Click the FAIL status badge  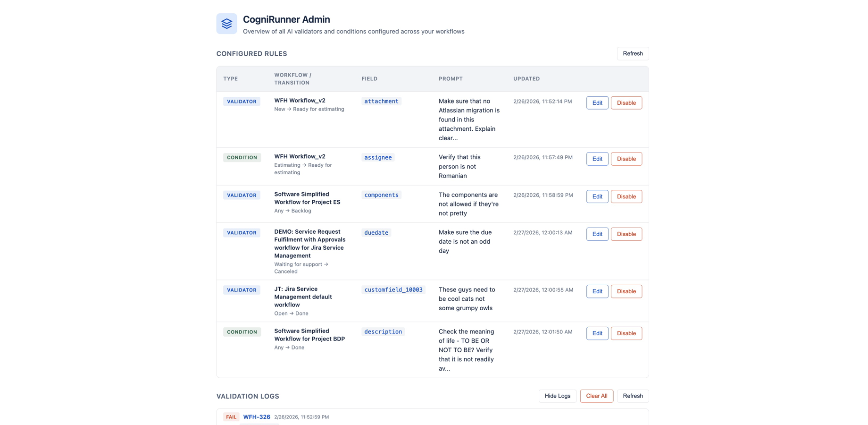coord(231,417)
